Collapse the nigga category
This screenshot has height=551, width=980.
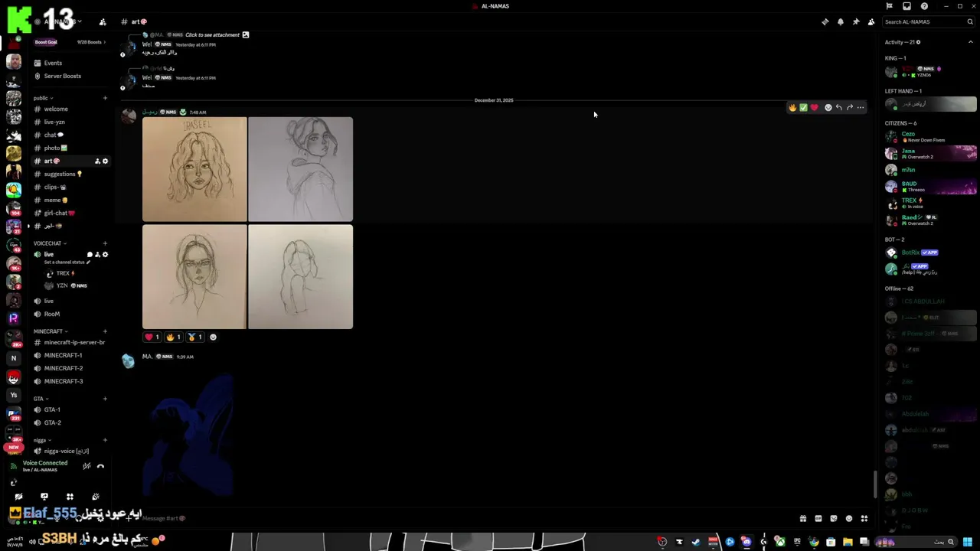tap(42, 440)
